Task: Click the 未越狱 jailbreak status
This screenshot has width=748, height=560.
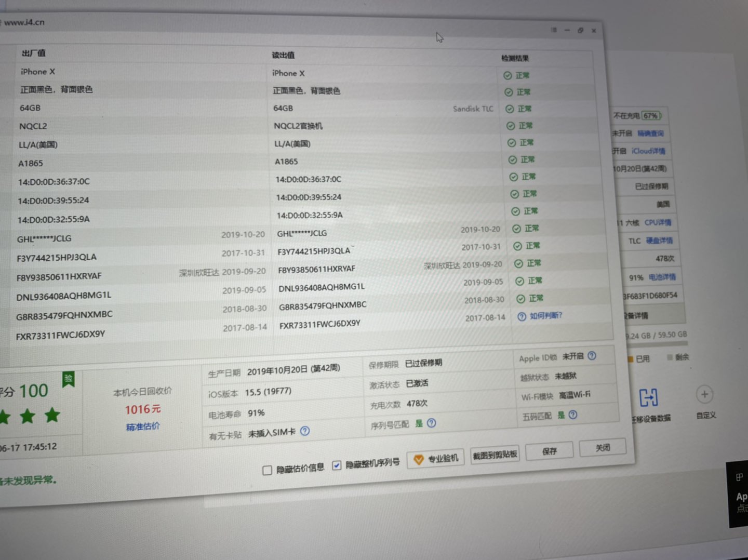Action: tap(566, 376)
